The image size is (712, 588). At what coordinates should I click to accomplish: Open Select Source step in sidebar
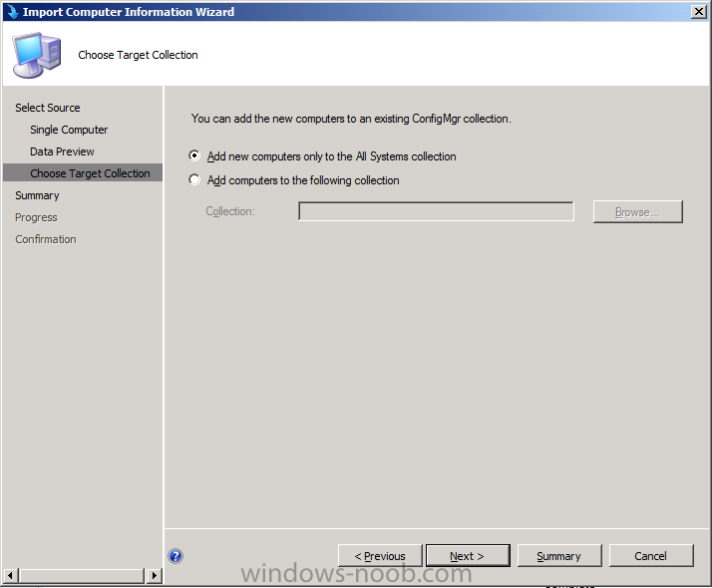(48, 108)
